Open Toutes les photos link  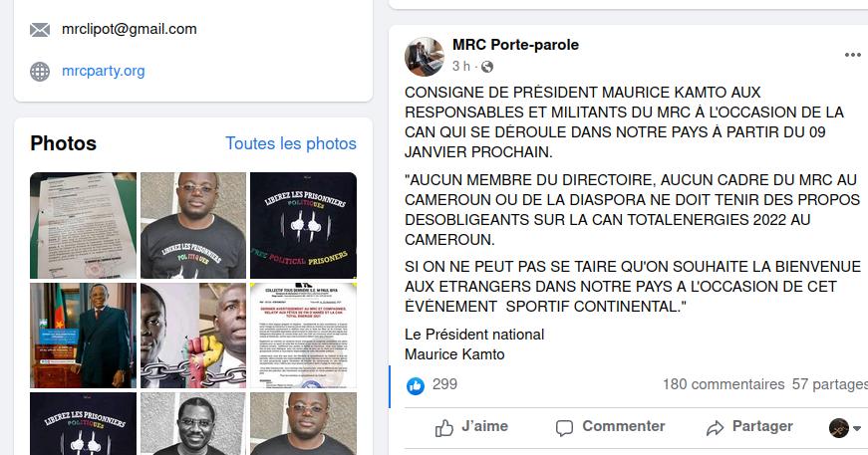(x=291, y=143)
